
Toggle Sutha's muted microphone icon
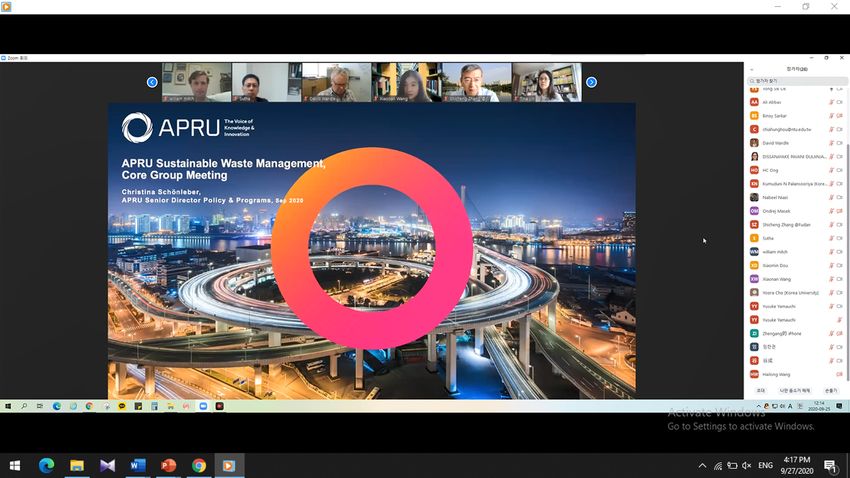[x=831, y=238]
